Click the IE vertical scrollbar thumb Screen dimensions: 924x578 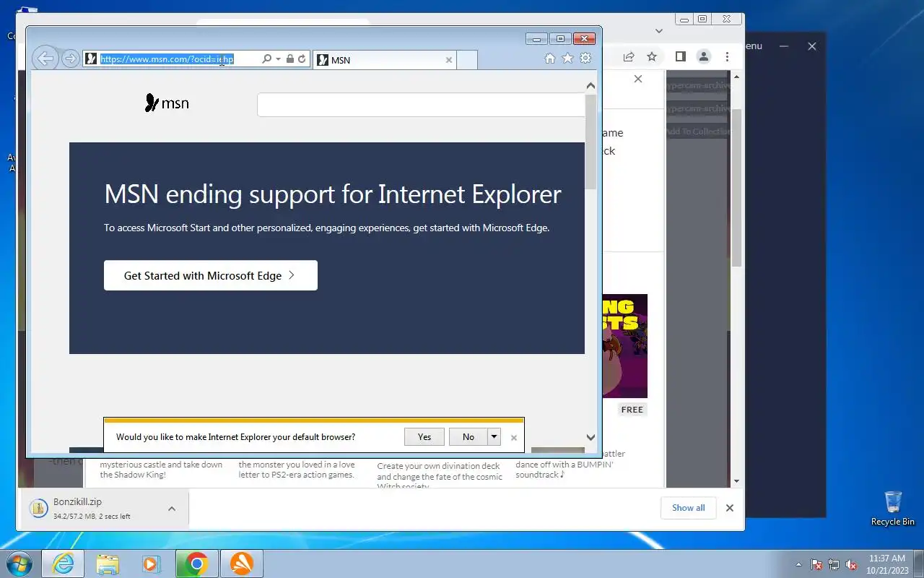(x=590, y=142)
